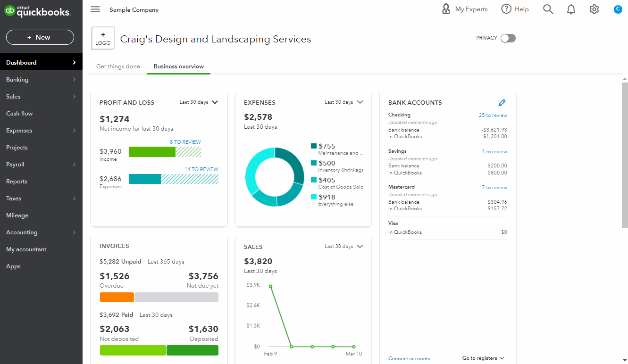The image size is (628, 364).
Task: Open Profit and Loss period dropdown
Action: (199, 102)
